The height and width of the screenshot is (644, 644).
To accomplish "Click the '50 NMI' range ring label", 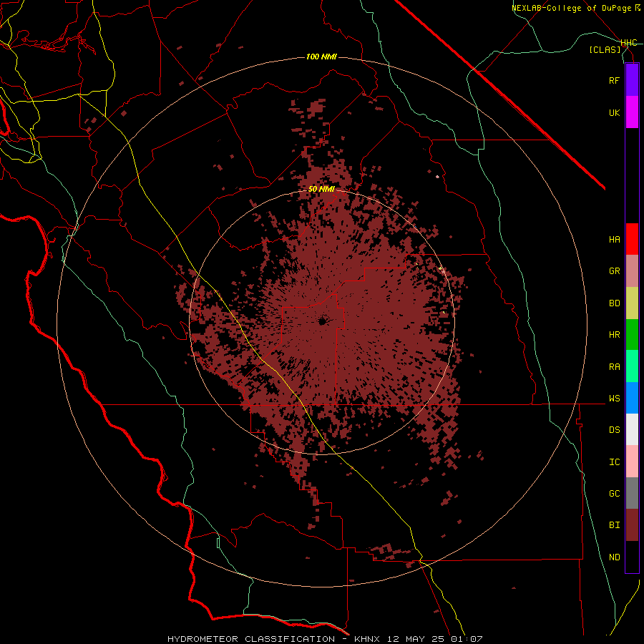I will pyautogui.click(x=321, y=189).
